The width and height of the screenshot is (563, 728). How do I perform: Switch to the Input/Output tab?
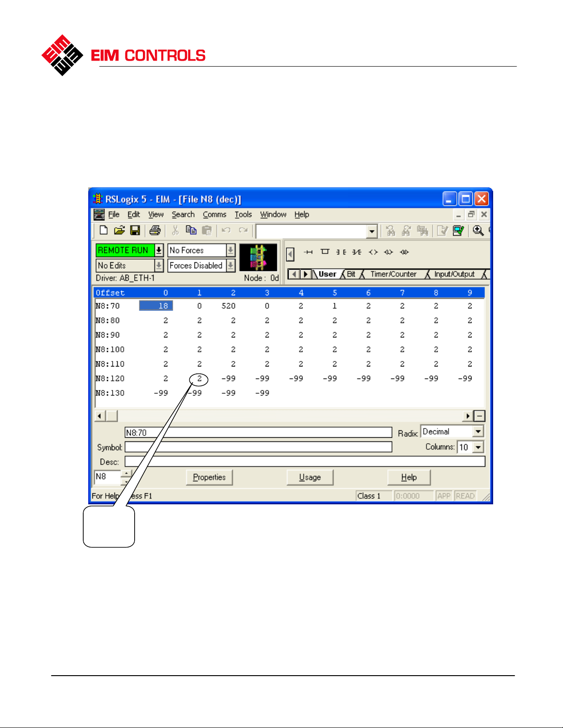pos(454,274)
